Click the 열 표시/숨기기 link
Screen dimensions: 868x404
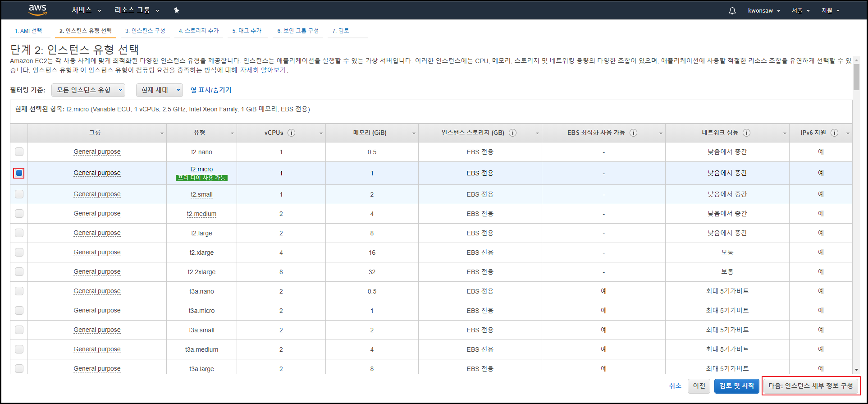[211, 90]
